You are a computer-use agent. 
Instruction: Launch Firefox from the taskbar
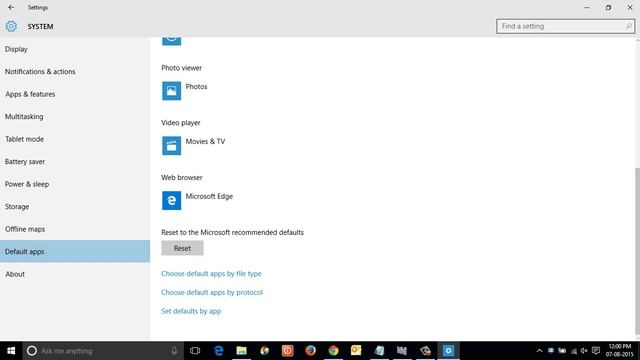[x=311, y=351]
